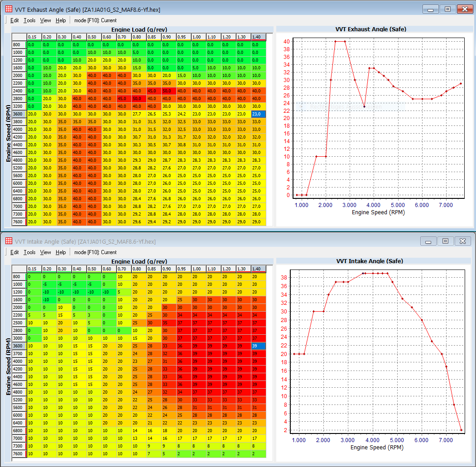Maximize the VVT Intake Angle window
Viewport: 476px width, 467px height.
[445, 241]
